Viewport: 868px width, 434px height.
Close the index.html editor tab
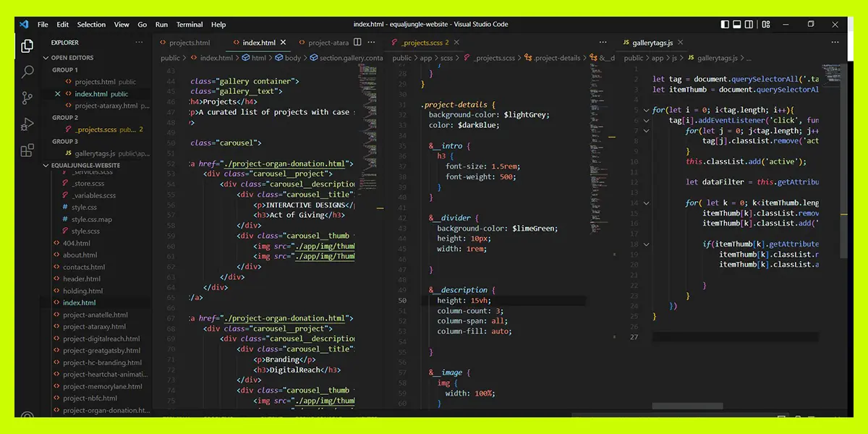283,43
